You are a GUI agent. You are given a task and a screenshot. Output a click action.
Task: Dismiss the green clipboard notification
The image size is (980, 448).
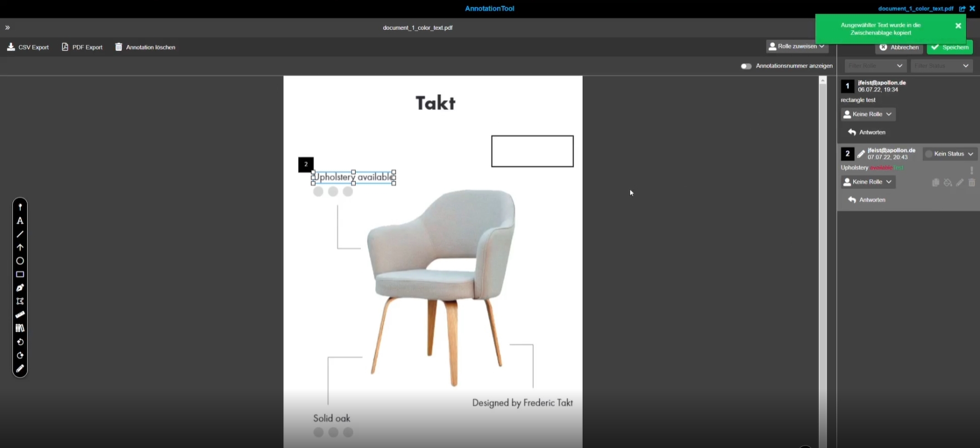click(958, 26)
